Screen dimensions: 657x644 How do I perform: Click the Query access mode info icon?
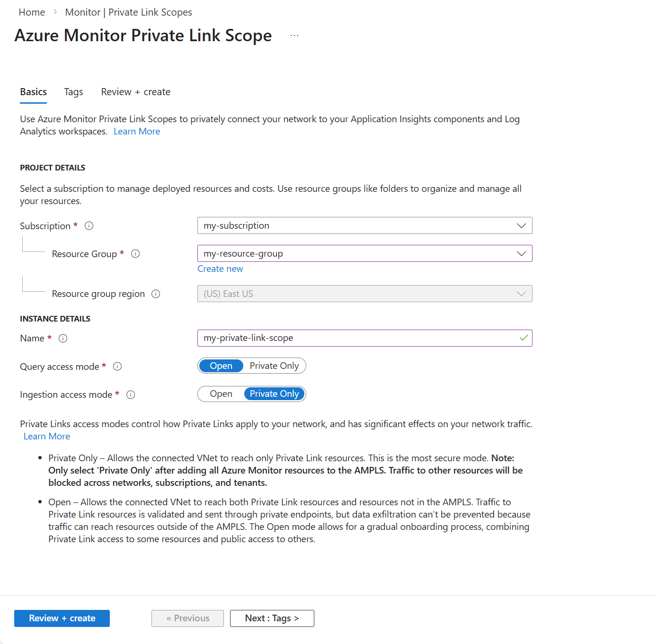pyautogui.click(x=117, y=367)
